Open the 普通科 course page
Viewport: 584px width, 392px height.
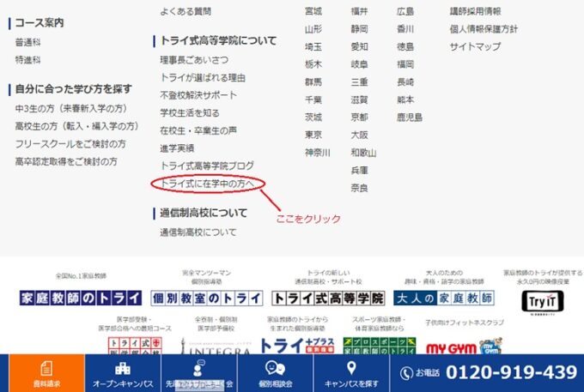click(27, 42)
